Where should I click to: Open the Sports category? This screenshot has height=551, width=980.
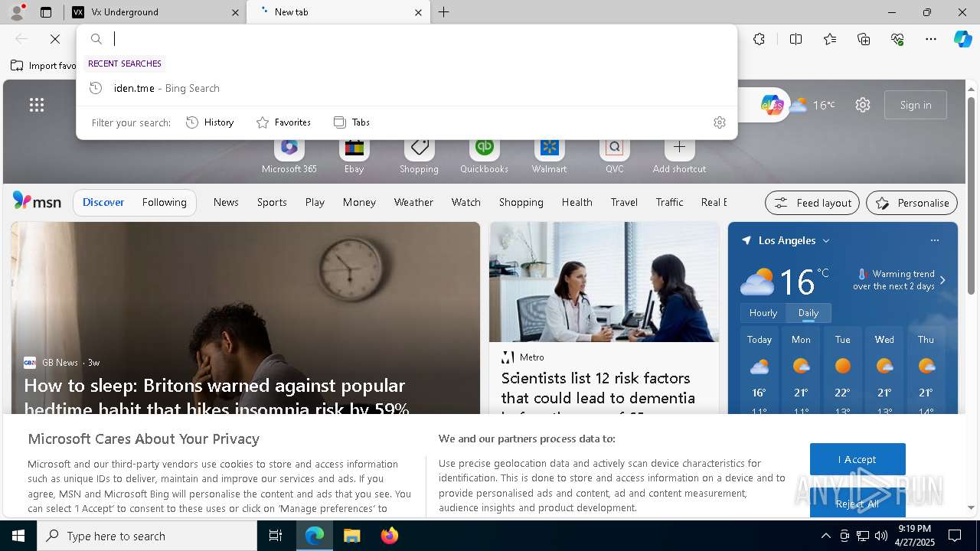pyautogui.click(x=272, y=202)
